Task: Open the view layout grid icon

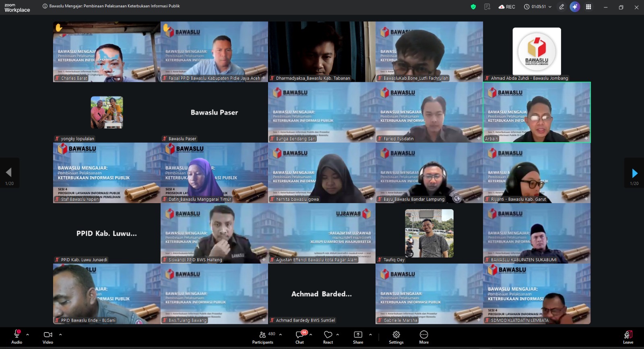Action: [x=588, y=7]
